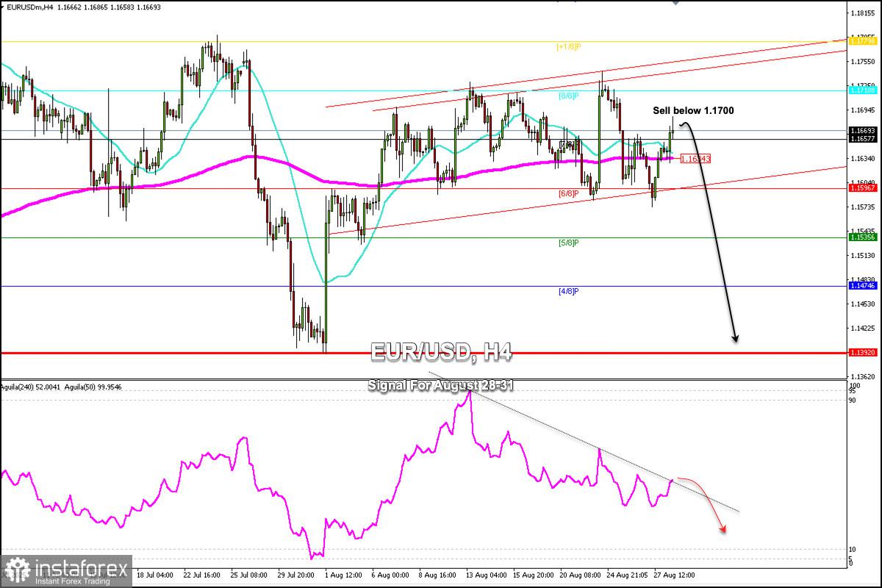Click the [8/8]P Murrey level label
This screenshot has height=588, width=882.
tap(567, 96)
